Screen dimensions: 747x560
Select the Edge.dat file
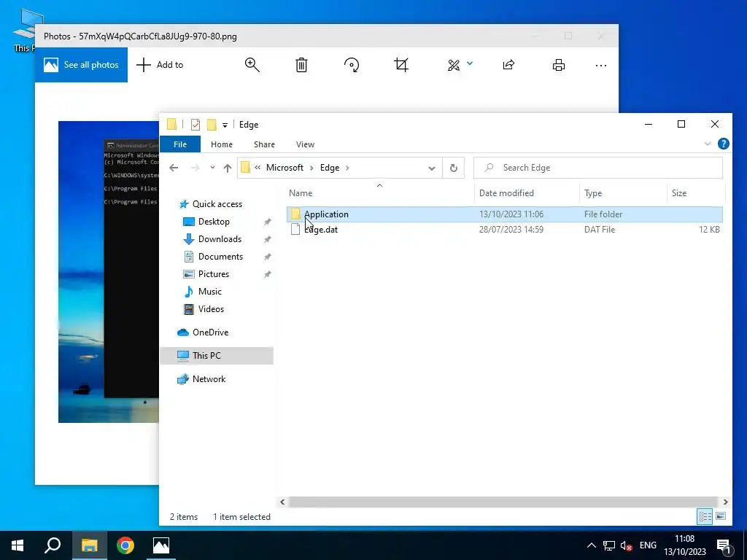tap(505, 230)
